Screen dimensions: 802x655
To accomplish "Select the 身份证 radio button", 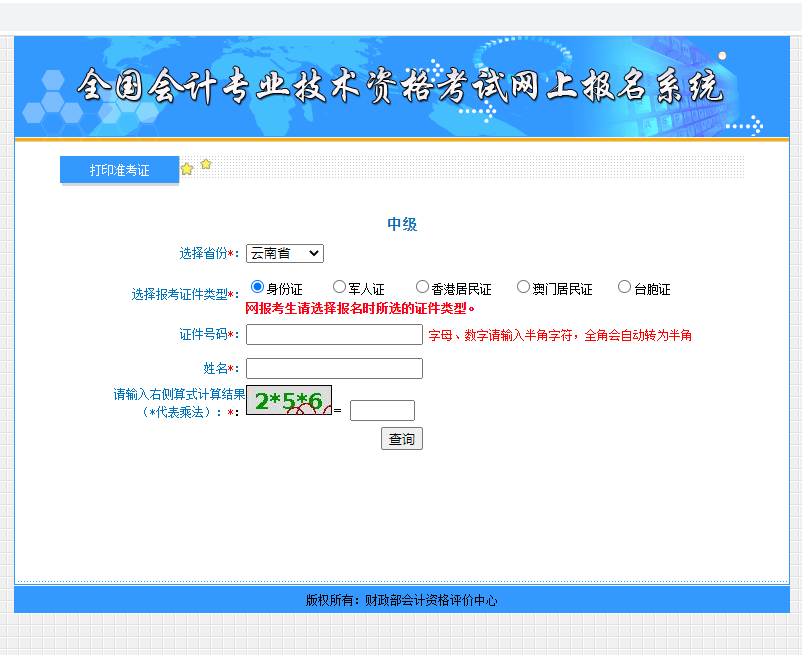I will 257,287.
